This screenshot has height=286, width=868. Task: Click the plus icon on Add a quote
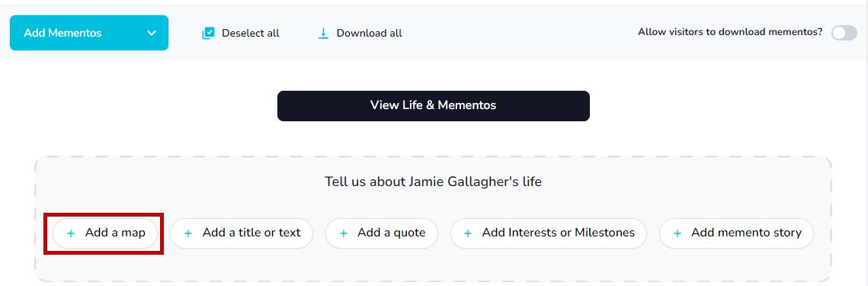[344, 233]
